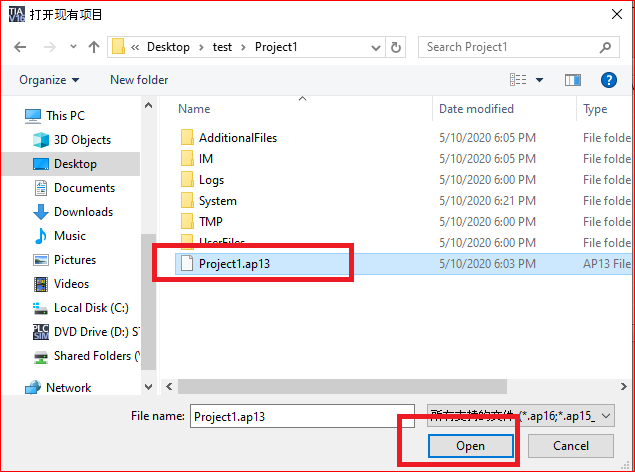Screen dimensions: 635x472
Task: Select 3D Objects in the sidebar
Action: [x=82, y=140]
